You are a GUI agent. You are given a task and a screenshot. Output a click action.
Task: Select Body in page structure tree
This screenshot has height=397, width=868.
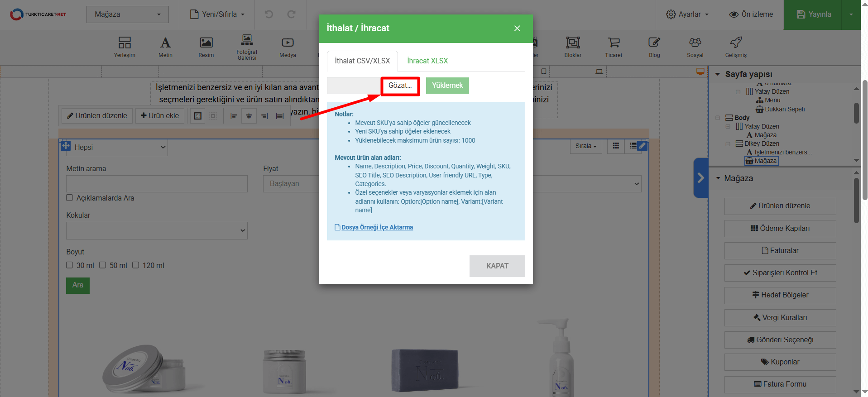point(742,118)
